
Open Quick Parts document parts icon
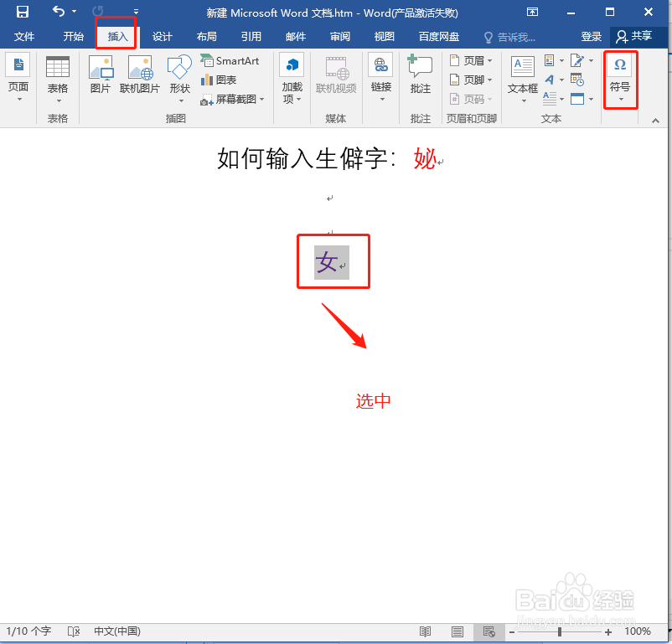(x=554, y=61)
